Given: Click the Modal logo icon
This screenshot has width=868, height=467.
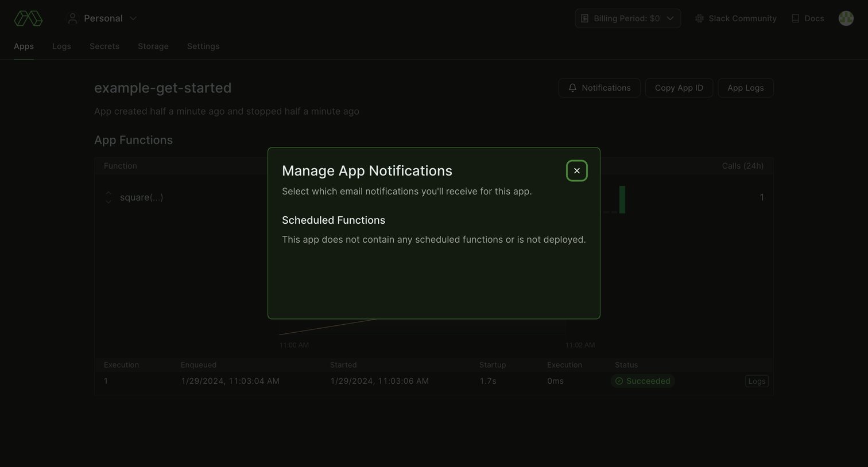Looking at the screenshot, I should click(x=28, y=18).
